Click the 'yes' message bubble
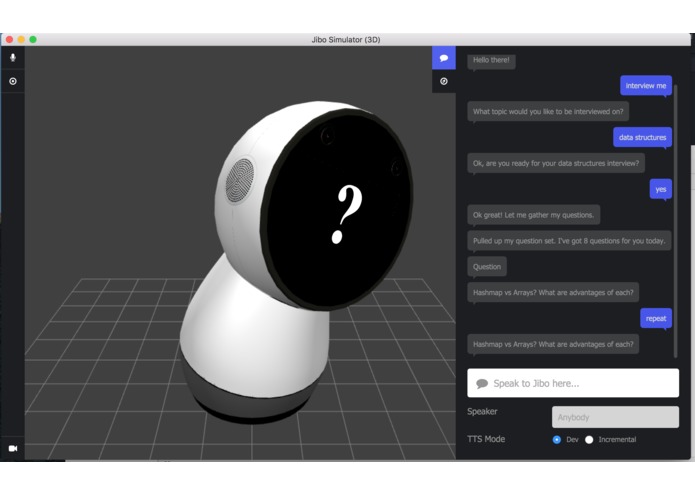This screenshot has height=494, width=695. [x=660, y=189]
